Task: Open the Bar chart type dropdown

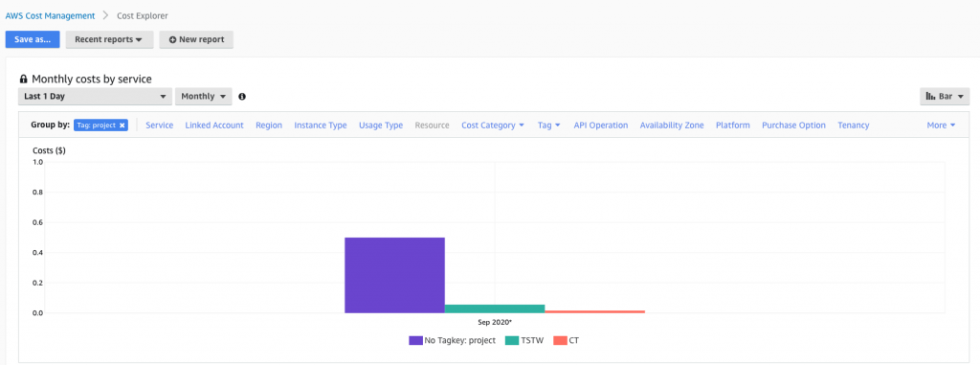Action: (945, 97)
